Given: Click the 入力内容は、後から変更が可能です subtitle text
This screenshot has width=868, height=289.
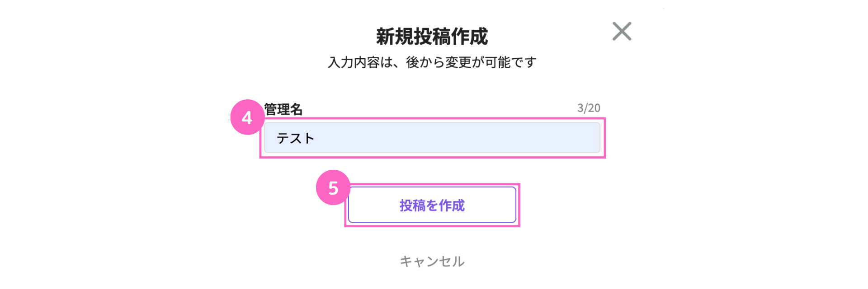Looking at the screenshot, I should [432, 62].
